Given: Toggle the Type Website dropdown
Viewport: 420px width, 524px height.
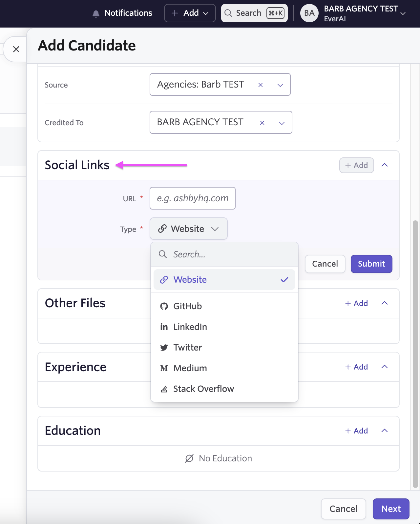Looking at the screenshot, I should pyautogui.click(x=189, y=229).
